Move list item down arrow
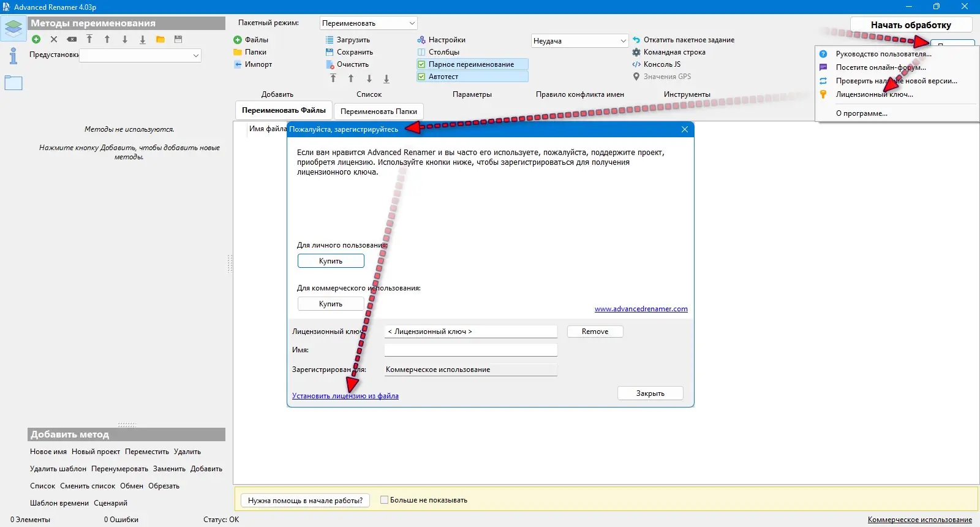The width and height of the screenshot is (980, 527). click(x=369, y=78)
